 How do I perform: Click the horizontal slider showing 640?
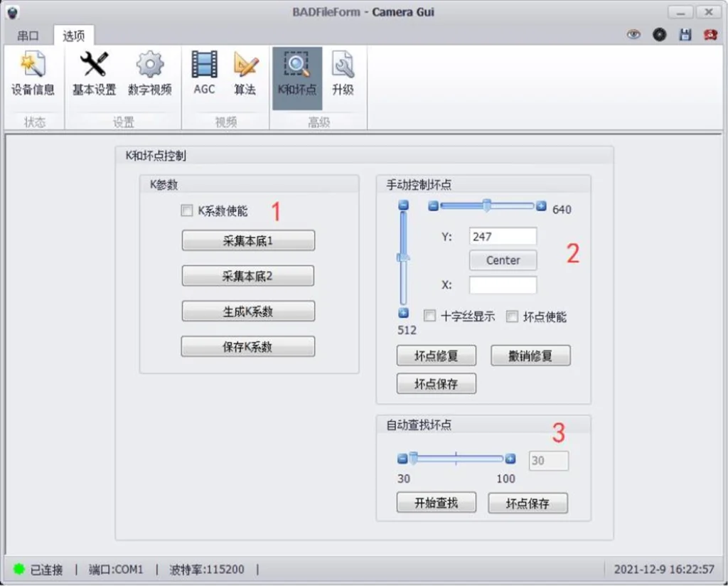pyautogui.click(x=487, y=206)
